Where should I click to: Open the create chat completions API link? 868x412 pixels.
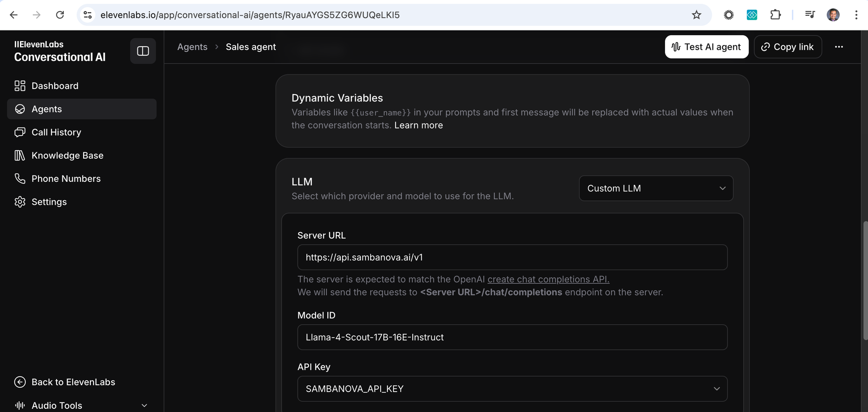click(x=548, y=279)
